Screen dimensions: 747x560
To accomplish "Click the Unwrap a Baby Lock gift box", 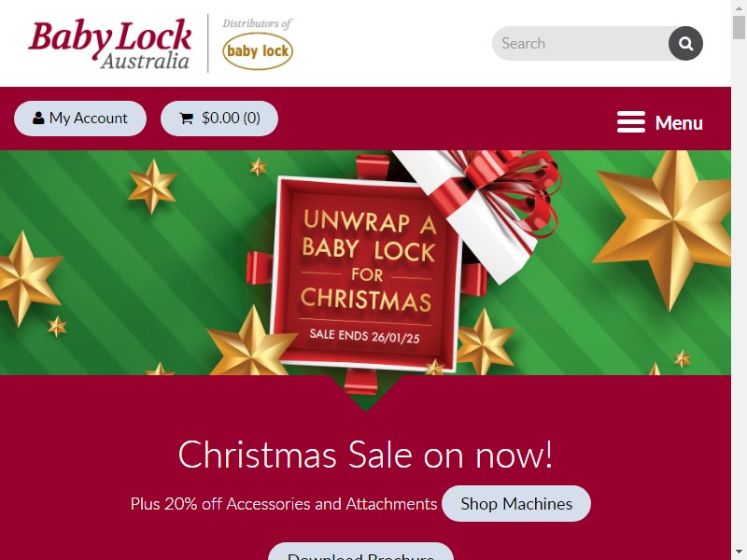I will 366,273.
